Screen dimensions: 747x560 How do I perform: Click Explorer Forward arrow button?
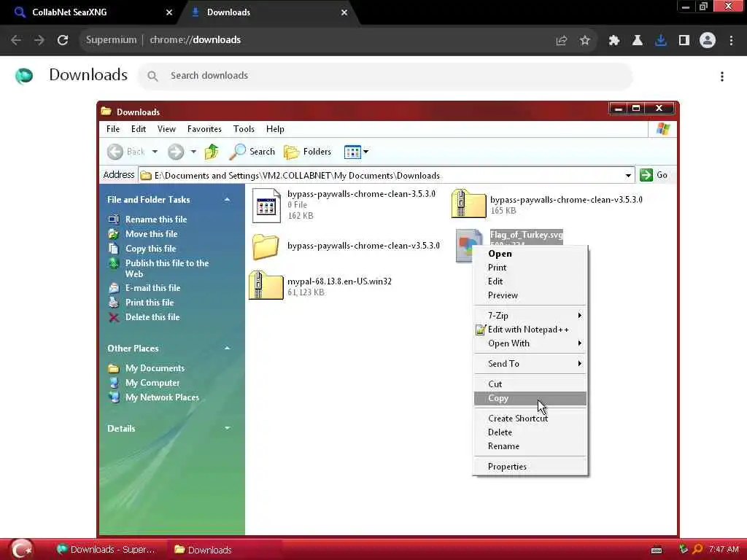point(176,152)
